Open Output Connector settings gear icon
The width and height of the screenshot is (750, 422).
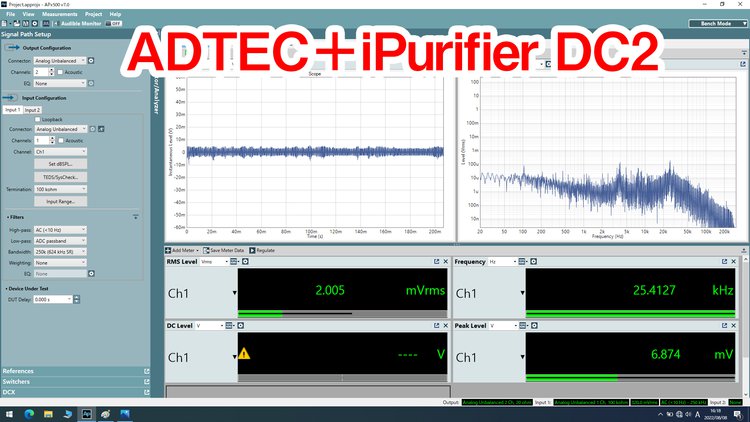91,61
